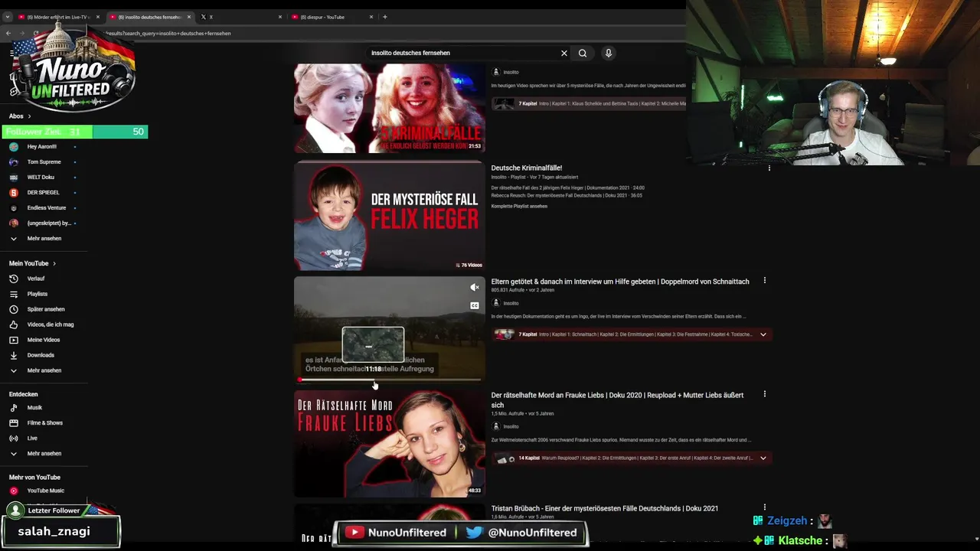Viewport: 980px width, 551px height.
Task: Expand Mehr ansehen under Mein YouTube
Action: [x=44, y=370]
